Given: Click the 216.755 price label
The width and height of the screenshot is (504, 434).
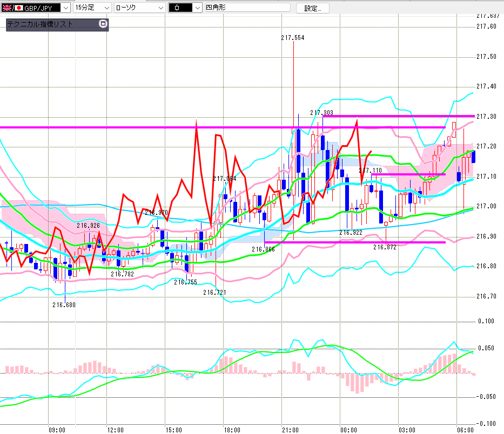Looking at the screenshot, I should click(185, 282).
